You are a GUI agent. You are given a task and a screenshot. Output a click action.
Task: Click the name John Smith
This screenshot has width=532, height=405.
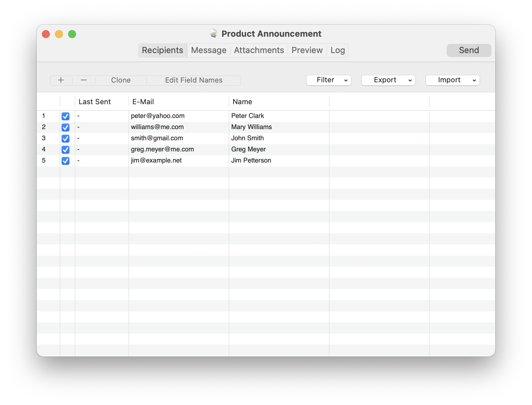(x=247, y=138)
